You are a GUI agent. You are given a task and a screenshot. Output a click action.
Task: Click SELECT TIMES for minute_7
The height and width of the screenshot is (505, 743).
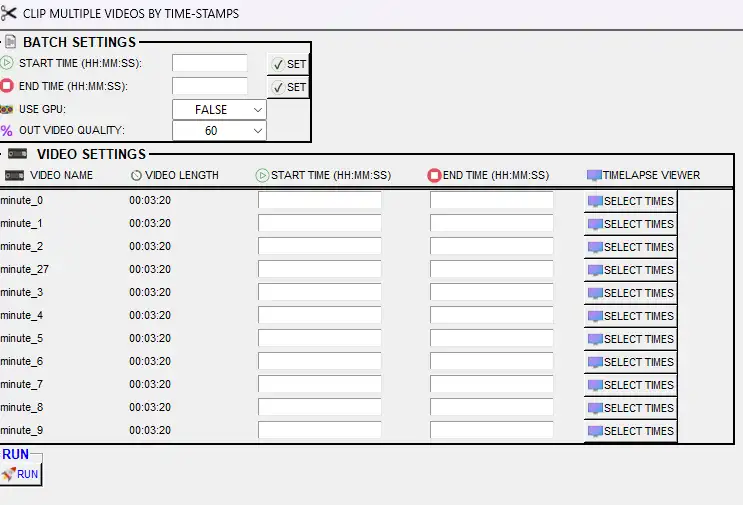click(x=631, y=385)
